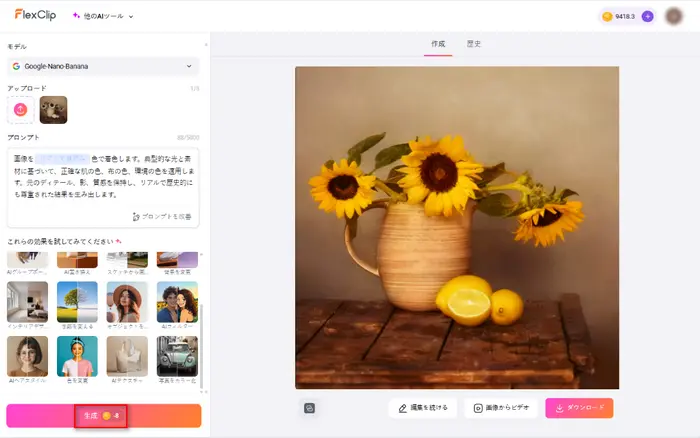Select the interior design effect thumbnail
Screen dimensions: 700x438
coord(27,301)
